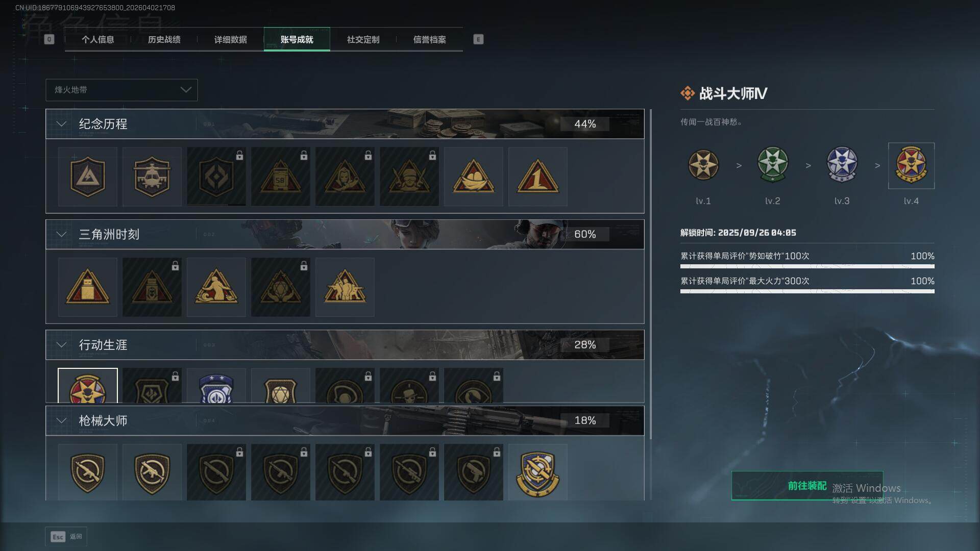Select the number 1 triangle badge

tap(537, 177)
